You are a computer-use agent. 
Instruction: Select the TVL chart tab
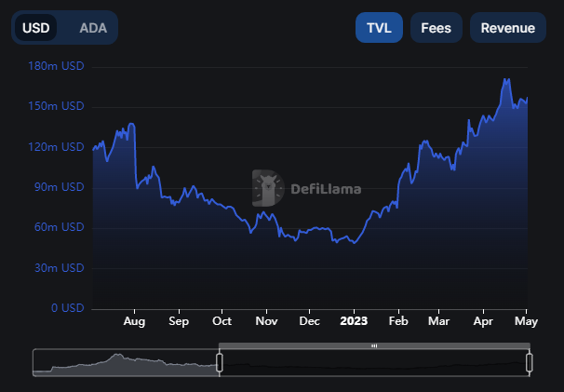(379, 28)
